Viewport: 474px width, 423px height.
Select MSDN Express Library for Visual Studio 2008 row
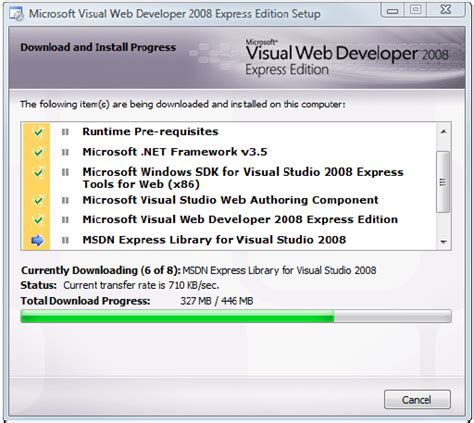214,240
